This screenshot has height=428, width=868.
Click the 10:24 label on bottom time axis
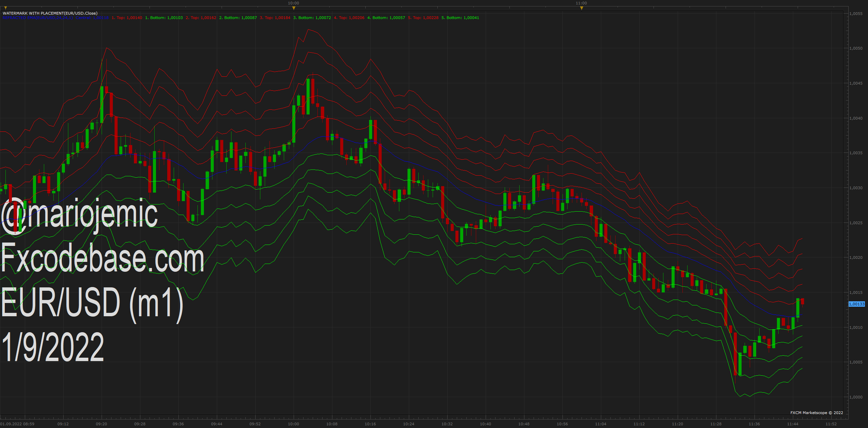(x=409, y=424)
